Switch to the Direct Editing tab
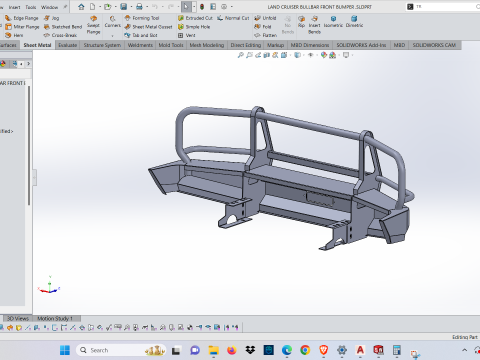Image resolution: width=480 pixels, height=360 pixels. tap(246, 45)
